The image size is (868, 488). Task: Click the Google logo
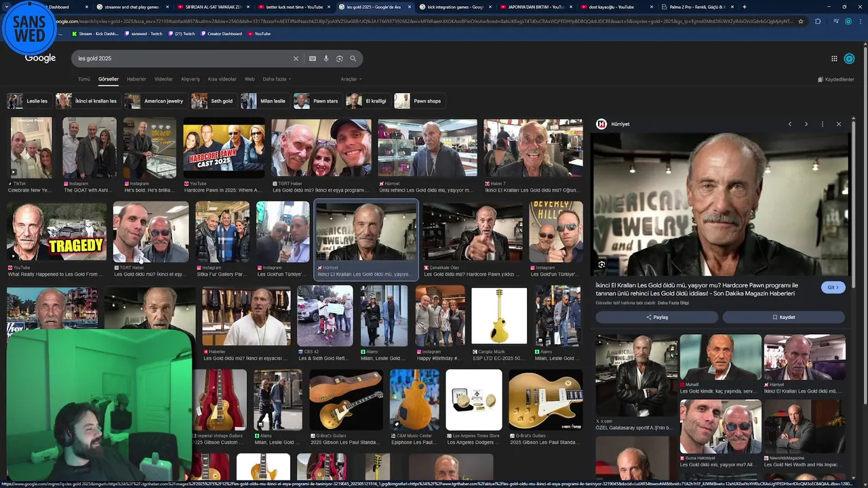[41, 58]
